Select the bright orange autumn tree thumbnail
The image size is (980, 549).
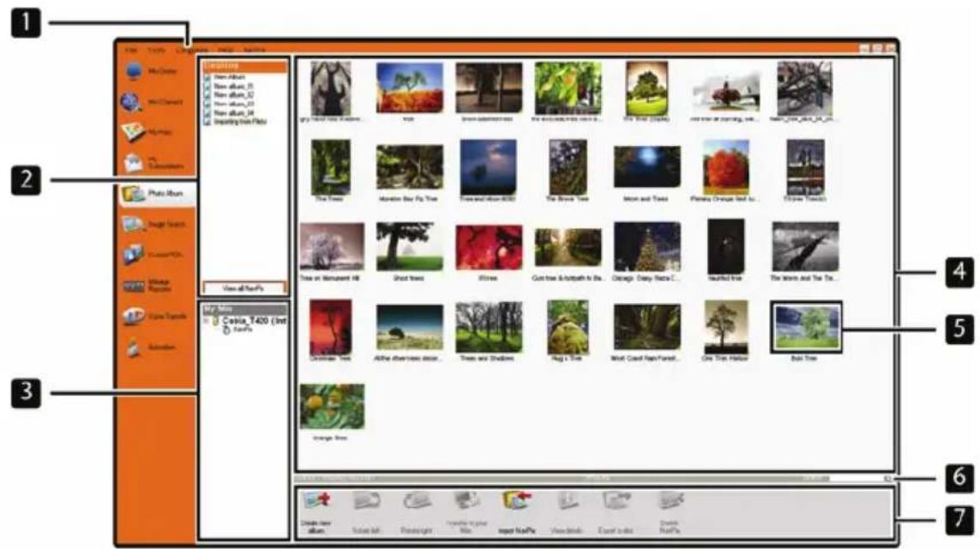point(725,167)
